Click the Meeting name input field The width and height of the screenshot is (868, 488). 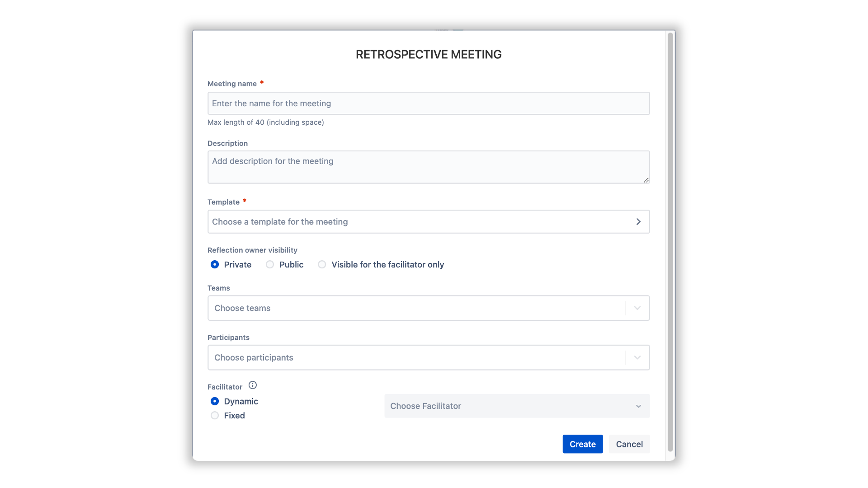(428, 103)
